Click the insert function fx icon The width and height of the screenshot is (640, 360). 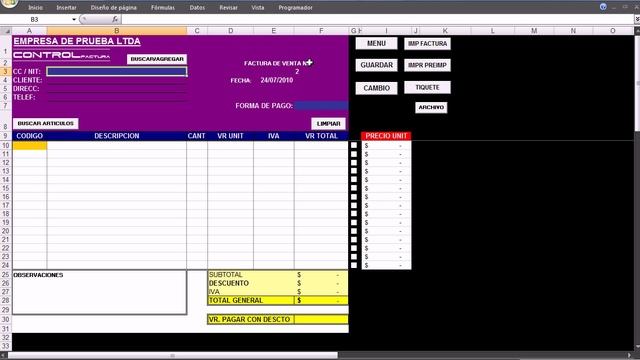tap(115, 19)
